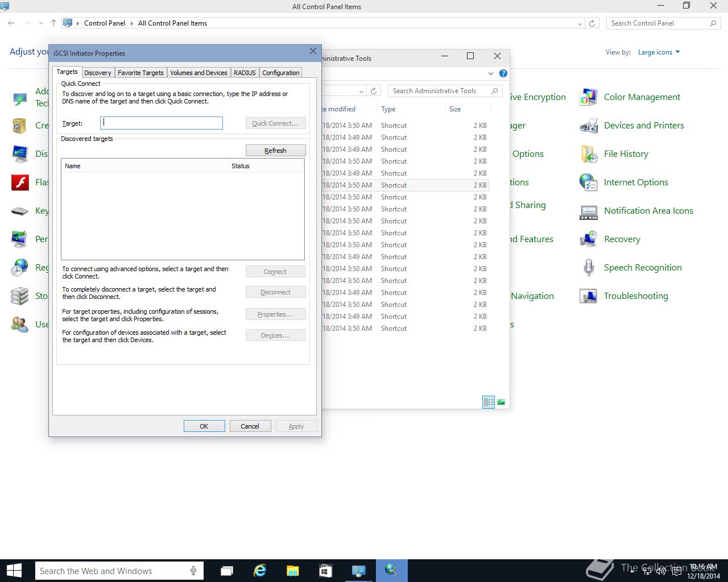Click the Control Panel breadcrumb
This screenshot has height=582, width=728.
105,23
